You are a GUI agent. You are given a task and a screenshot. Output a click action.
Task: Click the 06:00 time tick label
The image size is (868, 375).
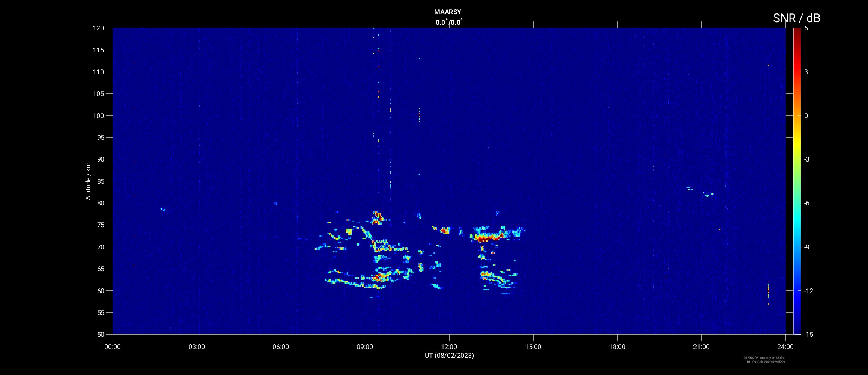[x=281, y=347]
